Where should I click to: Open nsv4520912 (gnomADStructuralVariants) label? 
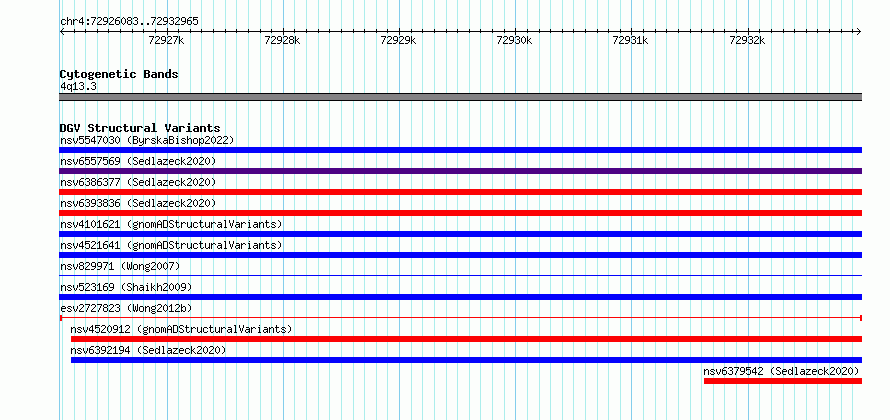(x=181, y=329)
